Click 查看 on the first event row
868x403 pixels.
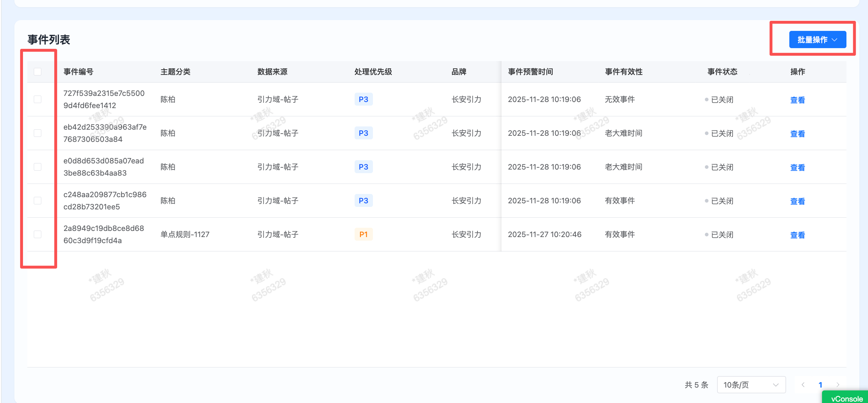pyautogui.click(x=798, y=99)
